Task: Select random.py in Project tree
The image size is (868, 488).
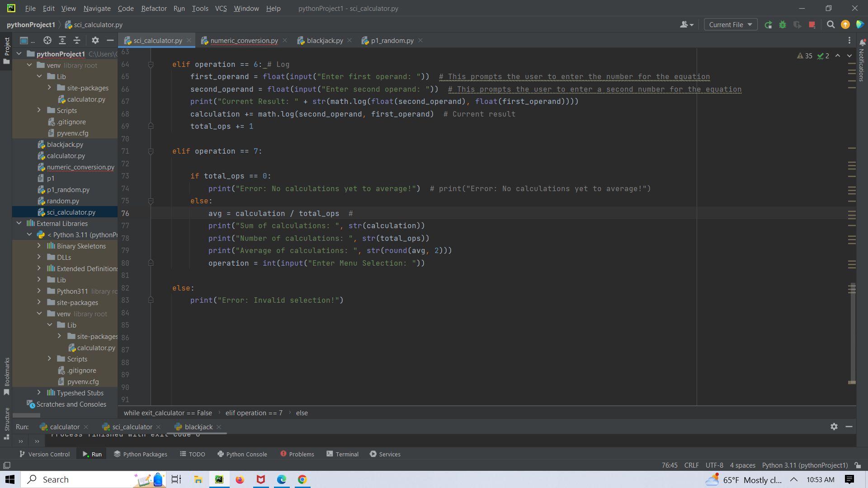Action: click(63, 201)
